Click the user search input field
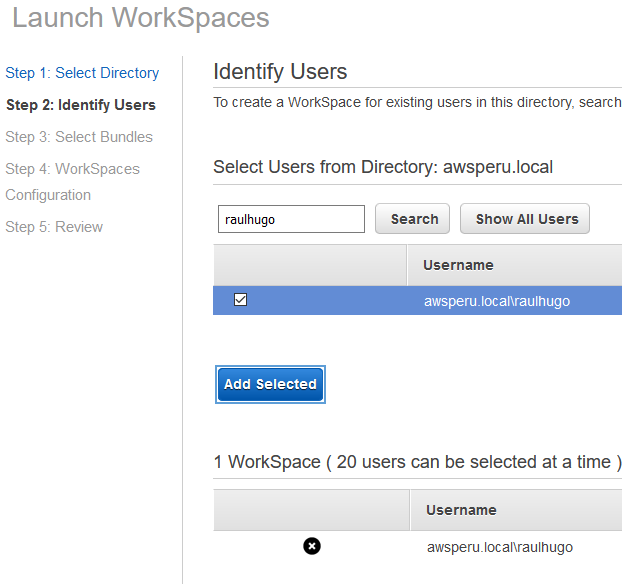The image size is (622, 584). [x=291, y=219]
